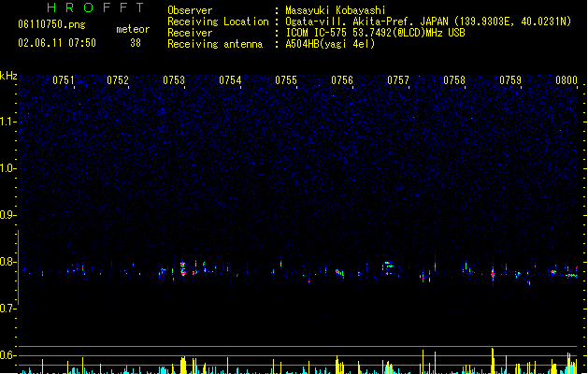Click the Receiver label
588x374 pixels.
(190, 33)
